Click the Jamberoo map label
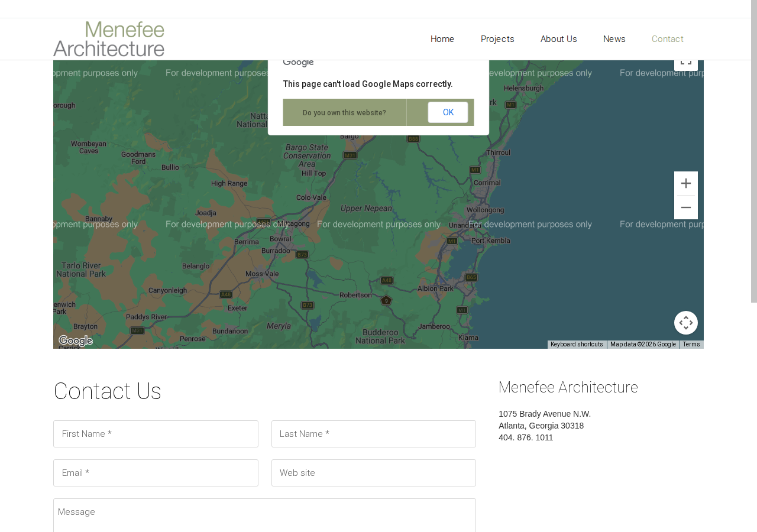This screenshot has width=757, height=532. point(434,326)
